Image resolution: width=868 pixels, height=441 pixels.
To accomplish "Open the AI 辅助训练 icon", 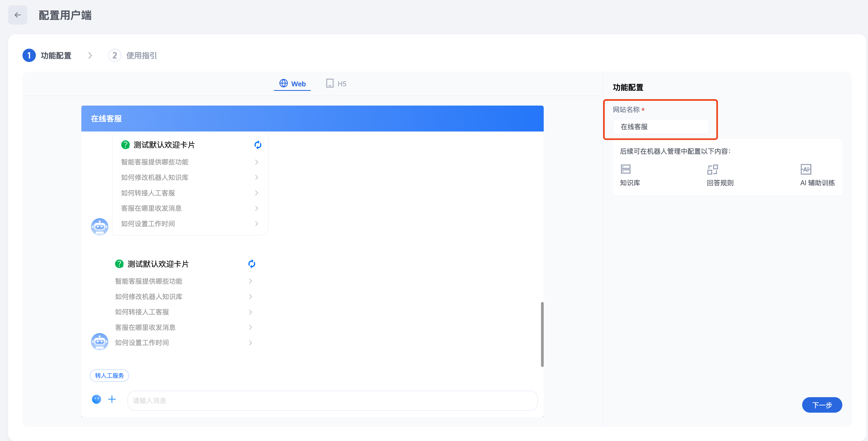I will click(x=806, y=169).
